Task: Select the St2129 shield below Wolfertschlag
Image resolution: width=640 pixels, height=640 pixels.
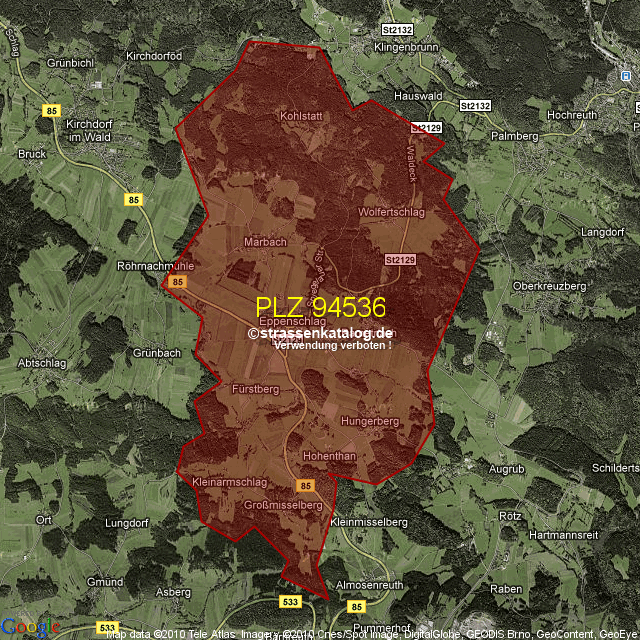Action: click(397, 258)
